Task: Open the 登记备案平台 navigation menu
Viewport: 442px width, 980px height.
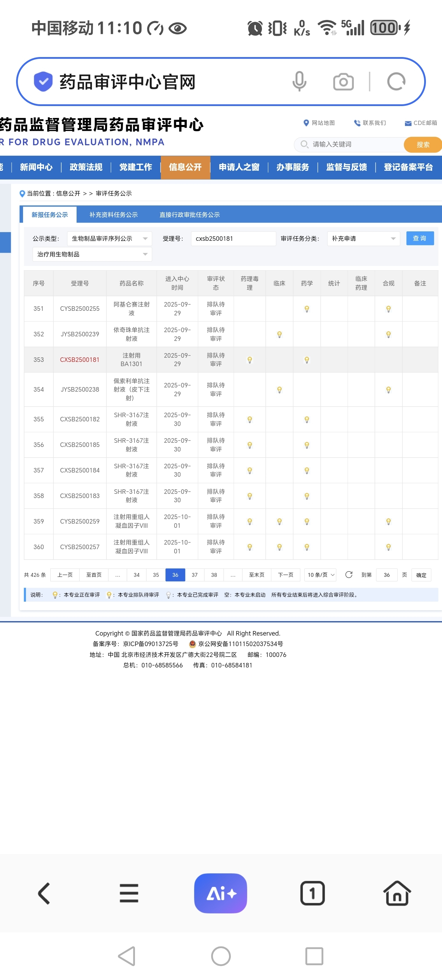Action: coord(408,167)
